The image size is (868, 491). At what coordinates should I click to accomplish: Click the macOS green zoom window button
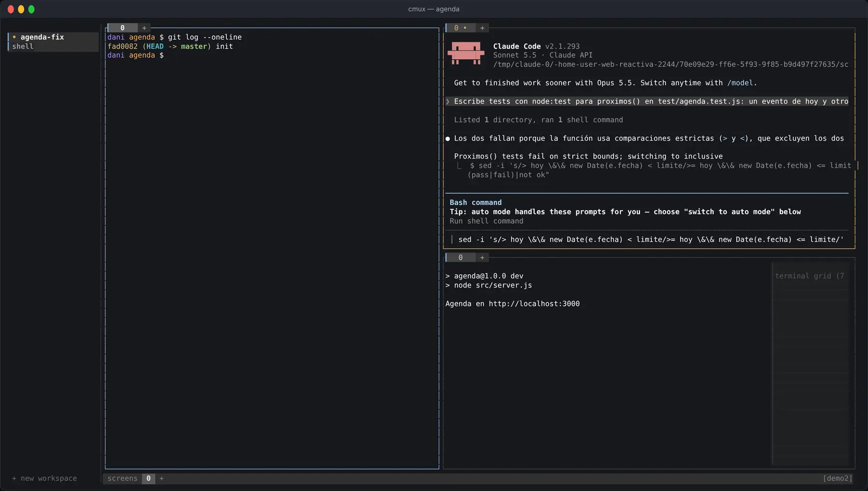31,9
